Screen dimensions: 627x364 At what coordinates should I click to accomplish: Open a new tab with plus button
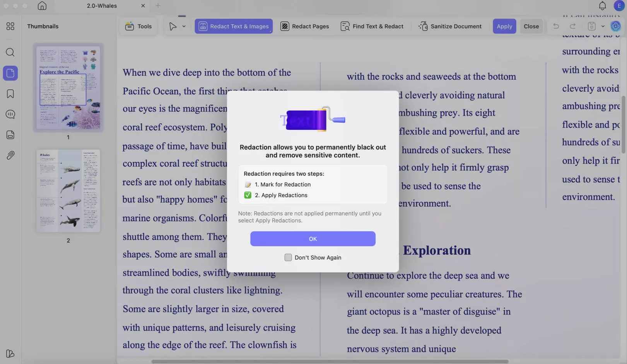point(157,6)
